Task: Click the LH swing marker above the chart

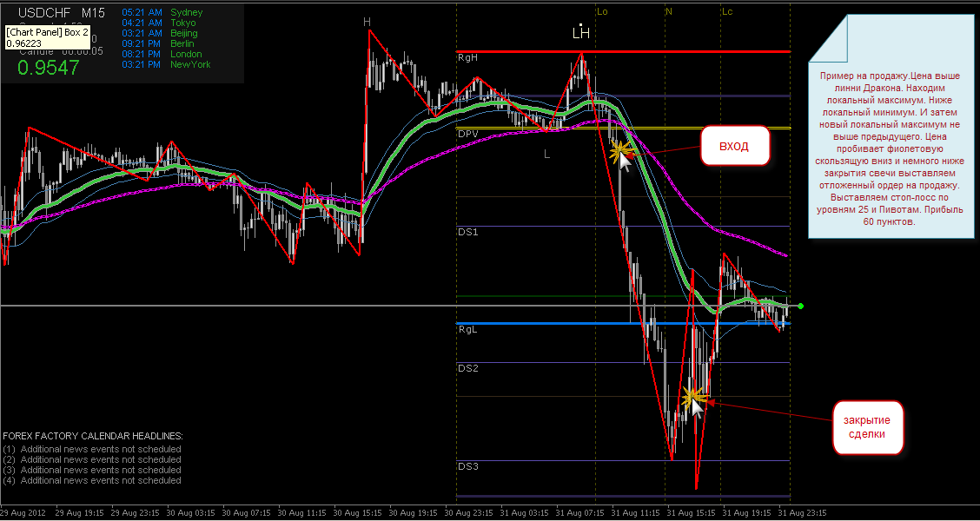Action: click(581, 32)
